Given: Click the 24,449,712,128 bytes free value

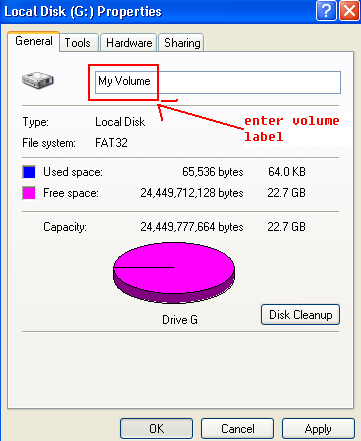Looking at the screenshot, I should pyautogui.click(x=192, y=193).
